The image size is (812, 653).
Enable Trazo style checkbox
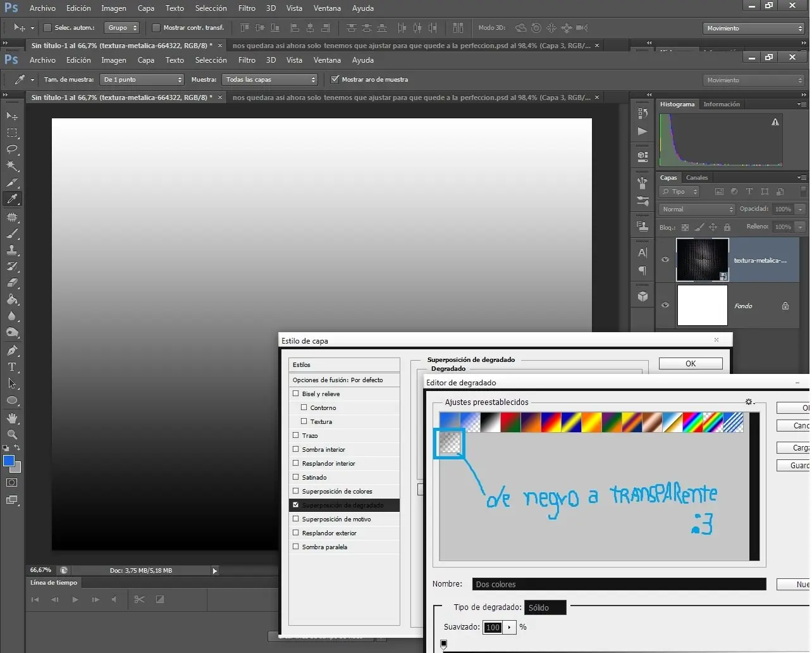coord(295,435)
